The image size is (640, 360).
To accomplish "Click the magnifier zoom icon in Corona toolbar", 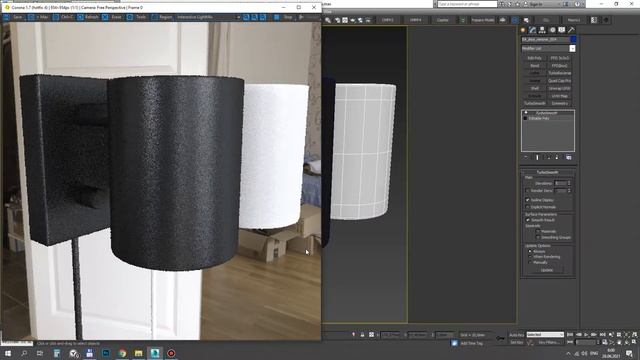I will pos(254,17).
